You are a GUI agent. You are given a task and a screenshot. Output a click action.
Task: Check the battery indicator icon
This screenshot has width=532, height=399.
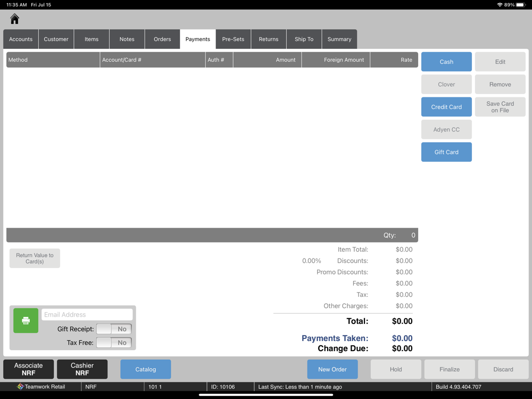click(x=521, y=5)
